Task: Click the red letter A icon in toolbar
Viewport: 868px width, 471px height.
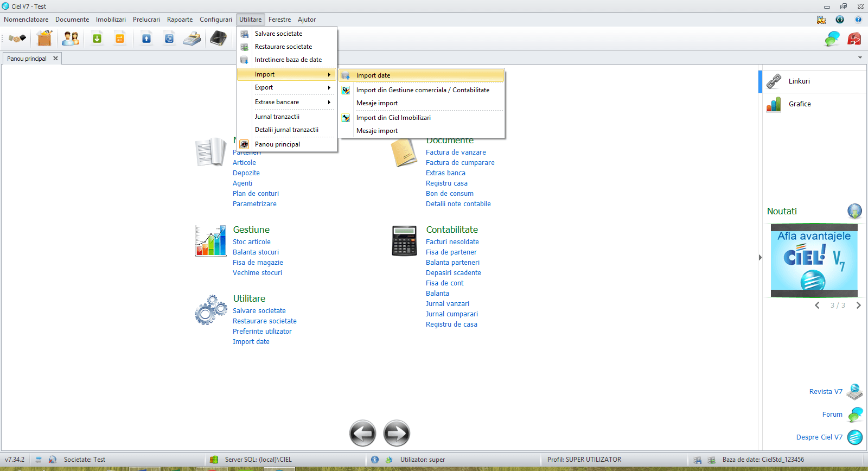Action: [x=854, y=39]
